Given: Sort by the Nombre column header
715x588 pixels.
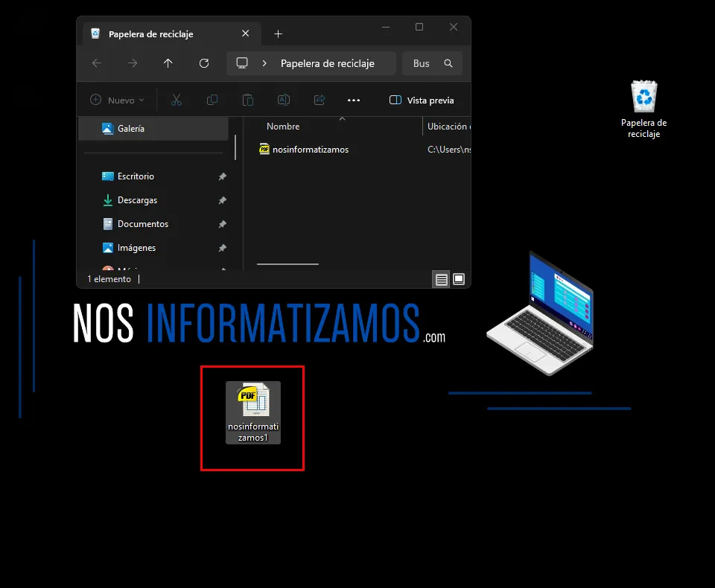Looking at the screenshot, I should pyautogui.click(x=283, y=127).
